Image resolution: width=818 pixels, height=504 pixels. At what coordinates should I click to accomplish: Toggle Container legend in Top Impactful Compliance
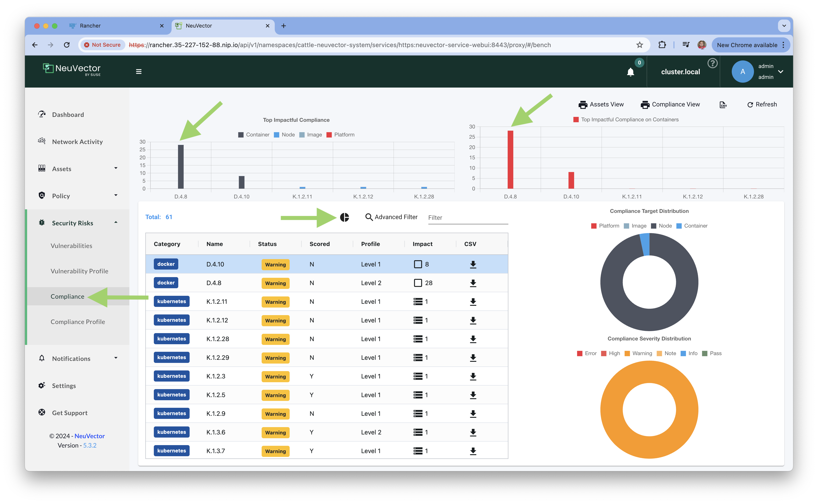[254, 135]
